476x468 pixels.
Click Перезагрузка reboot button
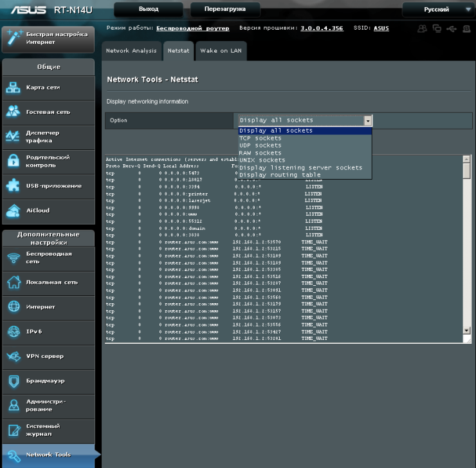coord(225,9)
